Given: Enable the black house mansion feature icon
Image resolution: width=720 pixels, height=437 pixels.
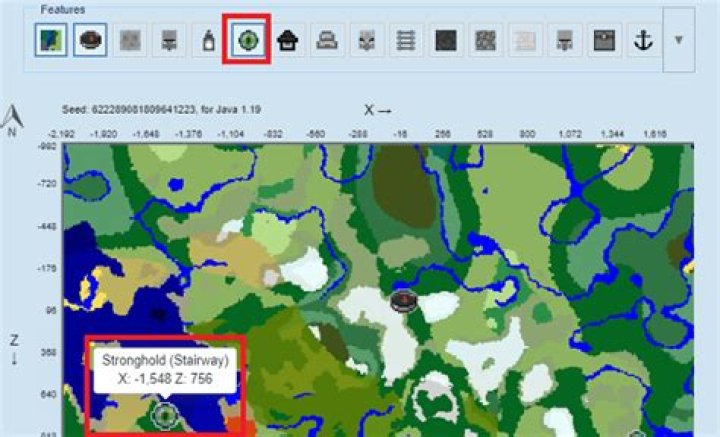Looking at the screenshot, I should 287,40.
